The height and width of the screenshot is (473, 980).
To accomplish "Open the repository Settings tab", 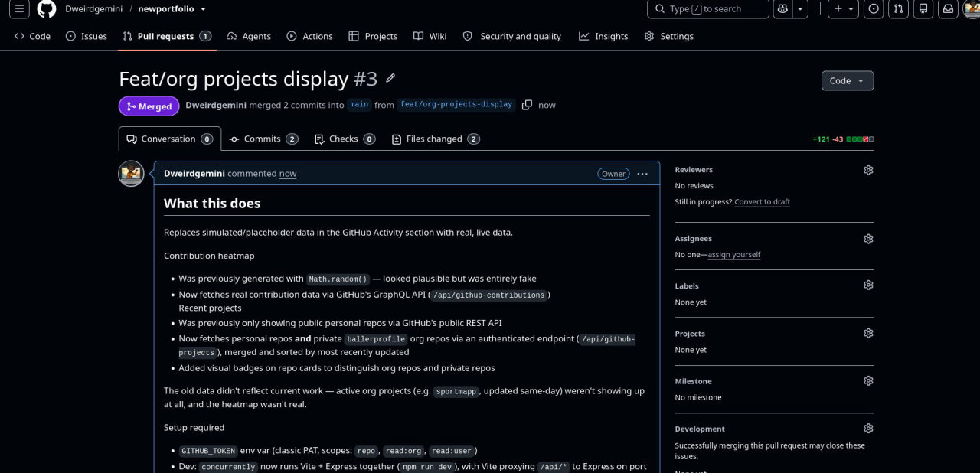I will pos(669,36).
